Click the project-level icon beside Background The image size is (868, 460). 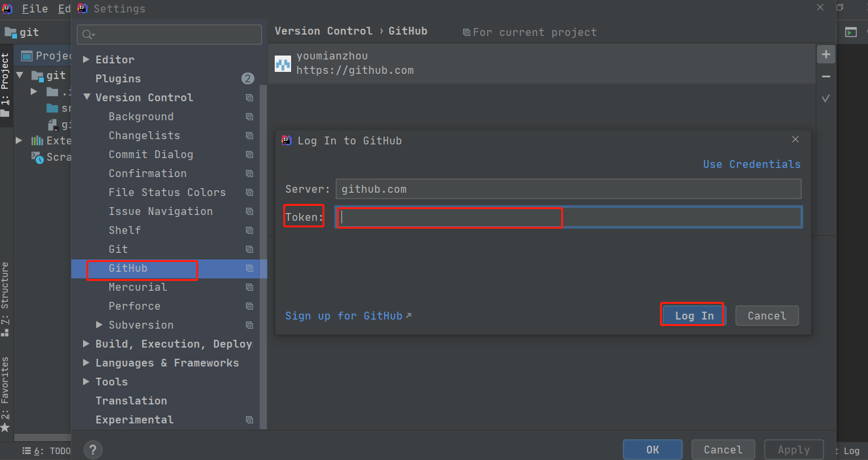[x=249, y=116]
